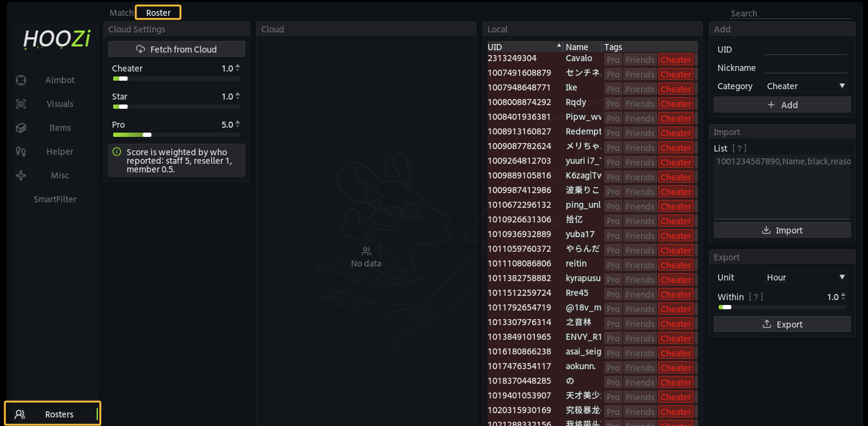This screenshot has width=868, height=426.
Task: Click the Search field
Action: (x=790, y=13)
